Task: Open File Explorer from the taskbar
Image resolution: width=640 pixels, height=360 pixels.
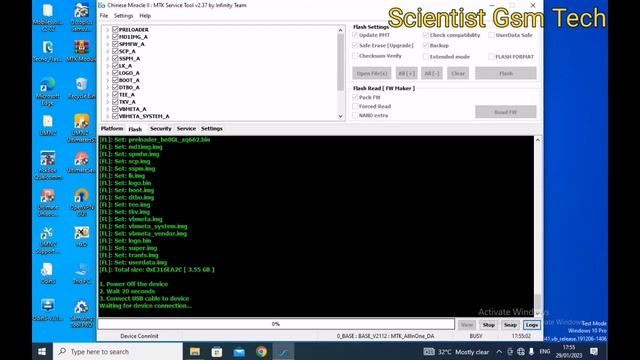Action: click(x=195, y=351)
